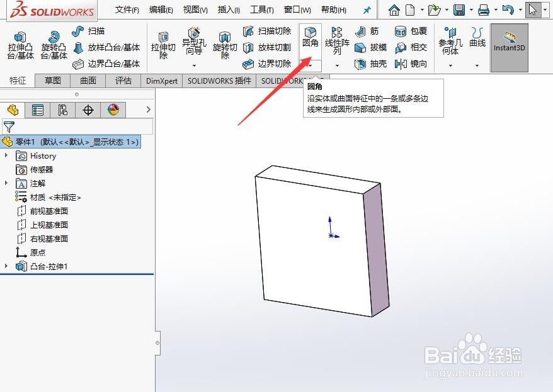Open dropdown arrow next to Undo icon
553x392 pixels.
pyautogui.click(x=520, y=10)
